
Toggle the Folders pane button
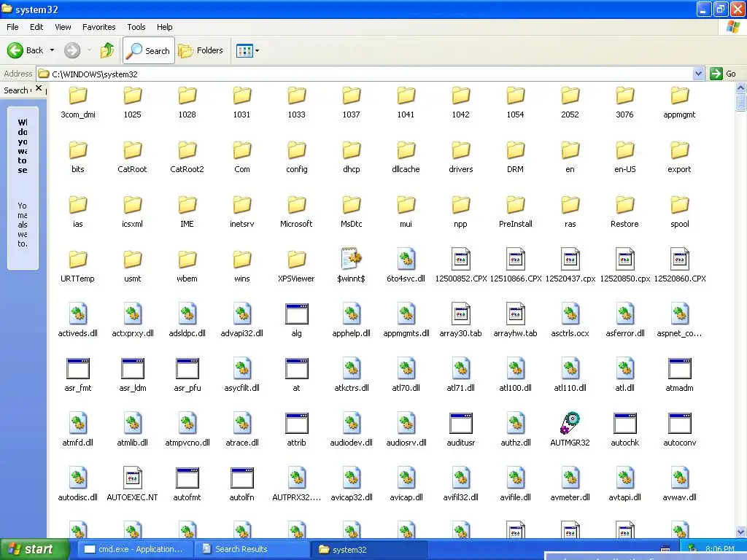[201, 50]
